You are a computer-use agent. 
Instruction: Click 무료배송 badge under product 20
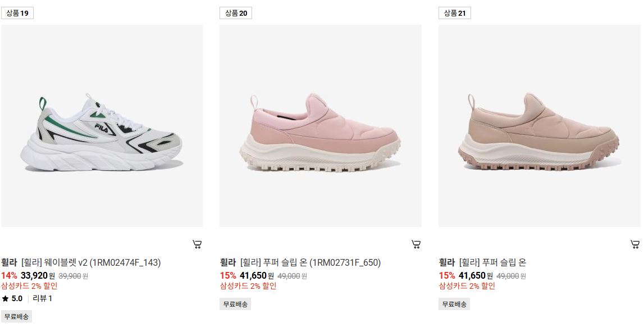click(235, 305)
